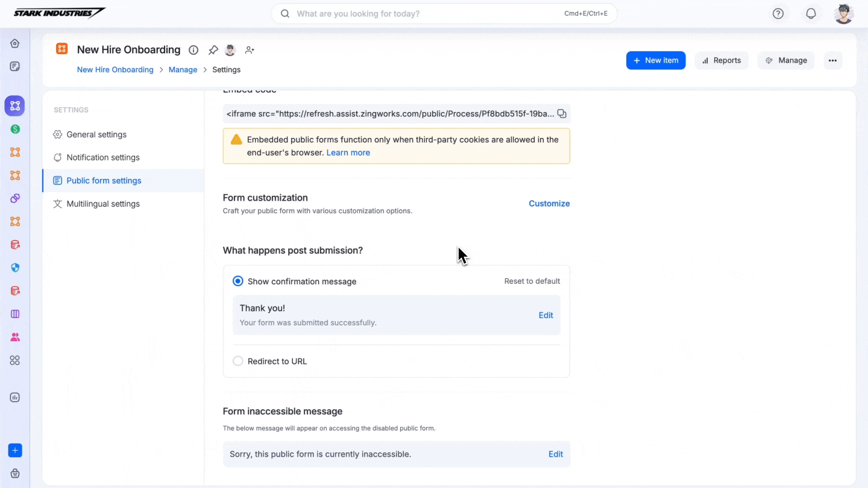
Task: Create a New item
Action: click(656, 61)
